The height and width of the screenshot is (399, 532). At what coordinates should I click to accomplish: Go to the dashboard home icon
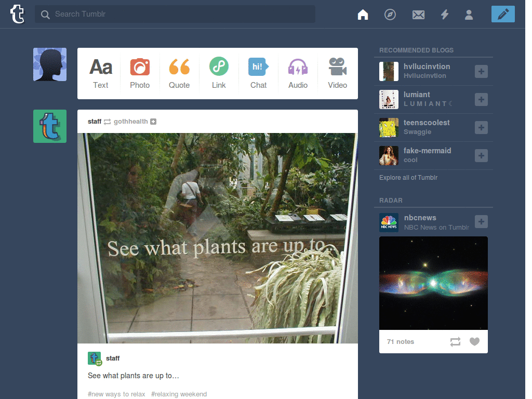[363, 15]
